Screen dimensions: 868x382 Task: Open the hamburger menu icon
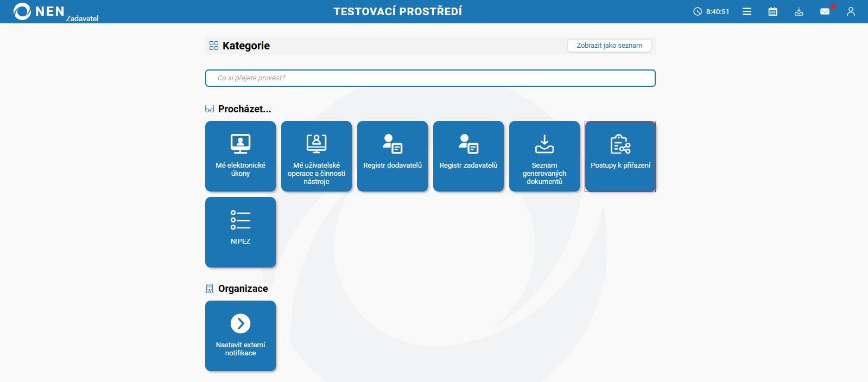click(747, 11)
